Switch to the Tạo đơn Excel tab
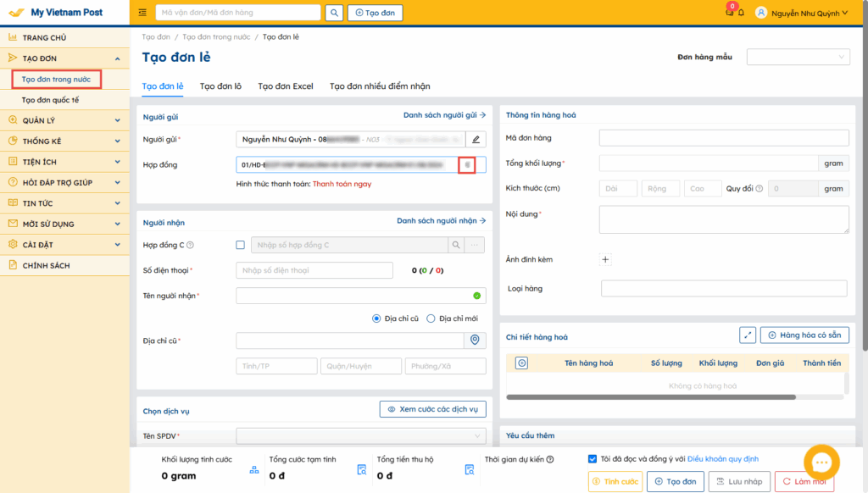 [286, 86]
